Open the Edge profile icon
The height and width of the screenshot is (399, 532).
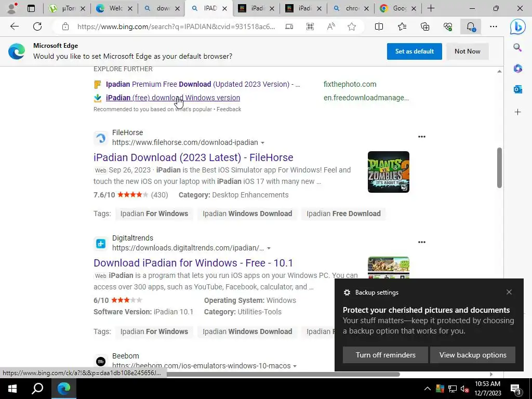tap(12, 8)
